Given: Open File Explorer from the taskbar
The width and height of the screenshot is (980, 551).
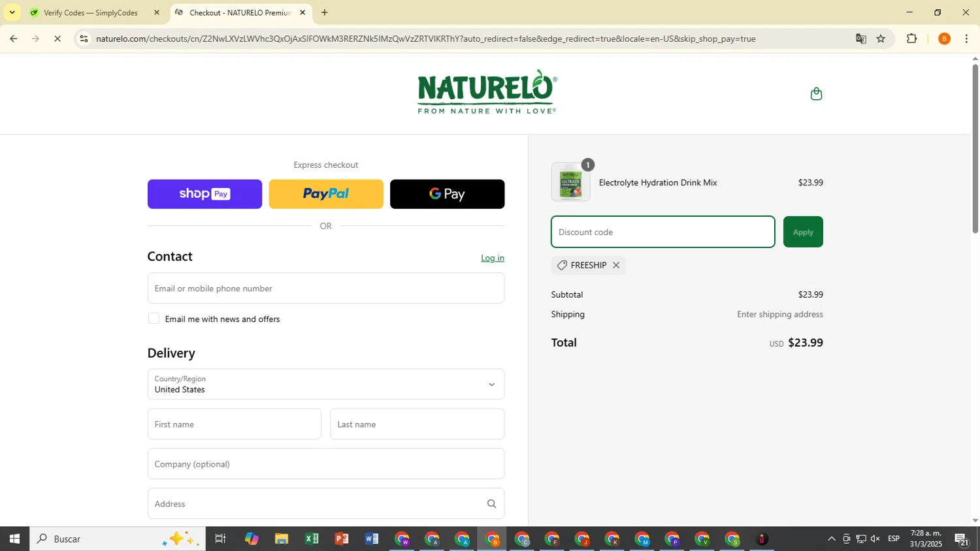Looking at the screenshot, I should [282, 539].
